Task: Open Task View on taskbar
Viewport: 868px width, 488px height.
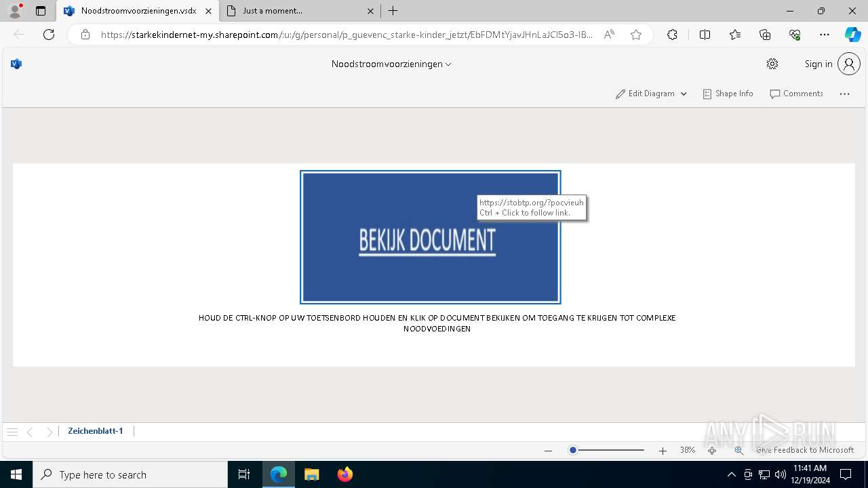Action: click(x=244, y=474)
